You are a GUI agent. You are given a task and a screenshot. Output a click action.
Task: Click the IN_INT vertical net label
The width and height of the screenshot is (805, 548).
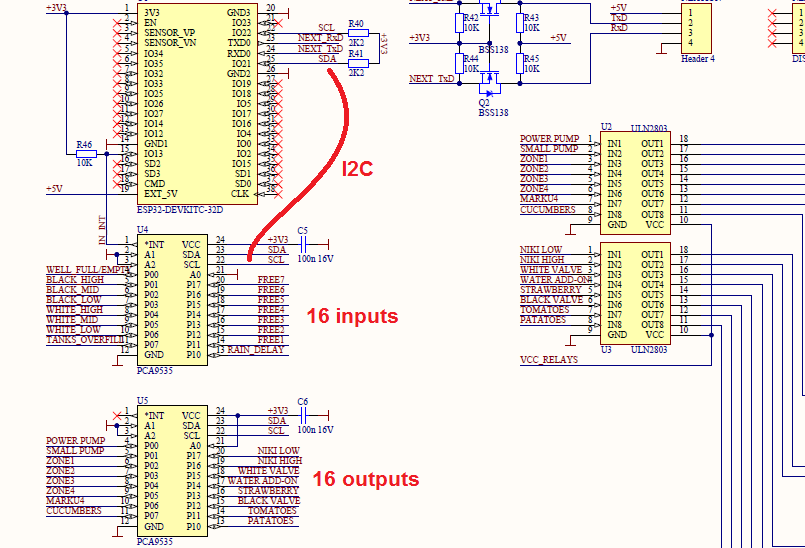(x=102, y=230)
